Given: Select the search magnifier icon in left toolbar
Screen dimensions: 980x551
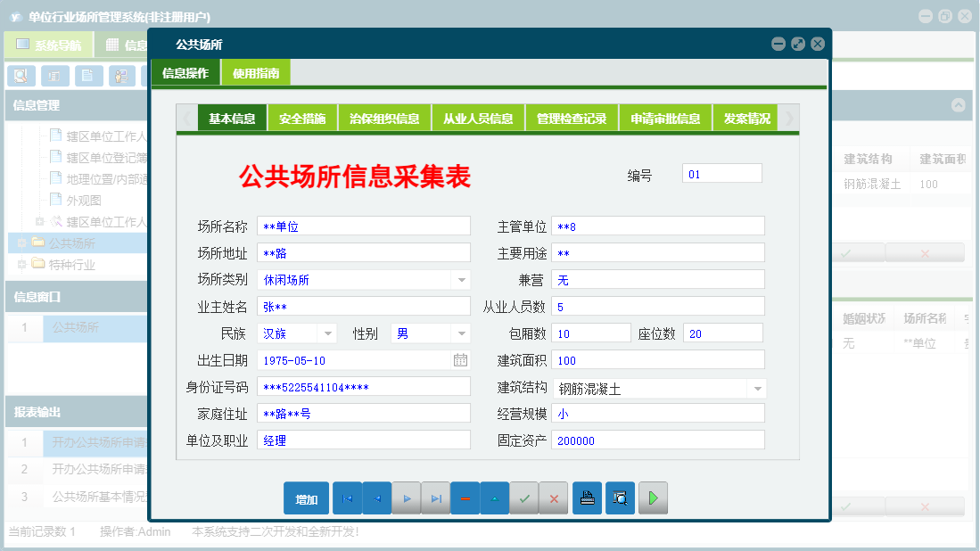Looking at the screenshot, I should pyautogui.click(x=20, y=76).
